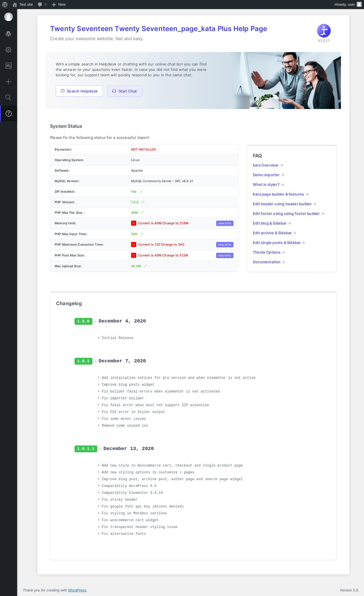Open the Documentation FAQ link
Screen dimensions: 364x596
click(269, 262)
